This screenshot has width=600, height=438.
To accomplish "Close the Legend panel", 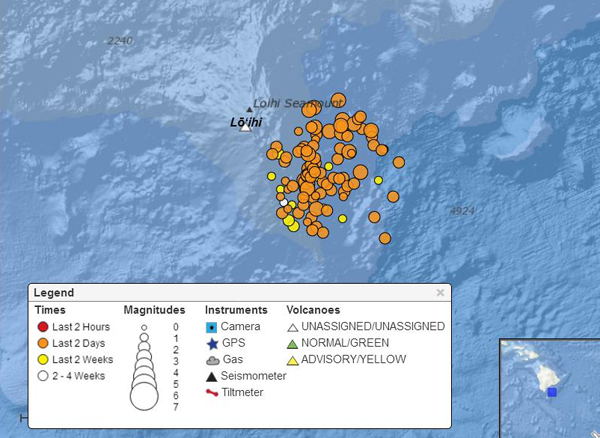I will click(x=440, y=293).
